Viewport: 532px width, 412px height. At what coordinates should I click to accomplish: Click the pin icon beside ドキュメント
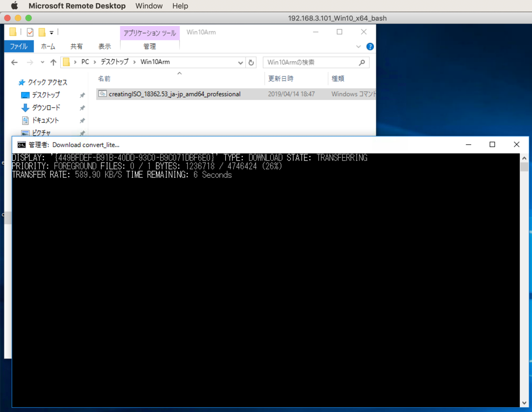[x=82, y=121]
